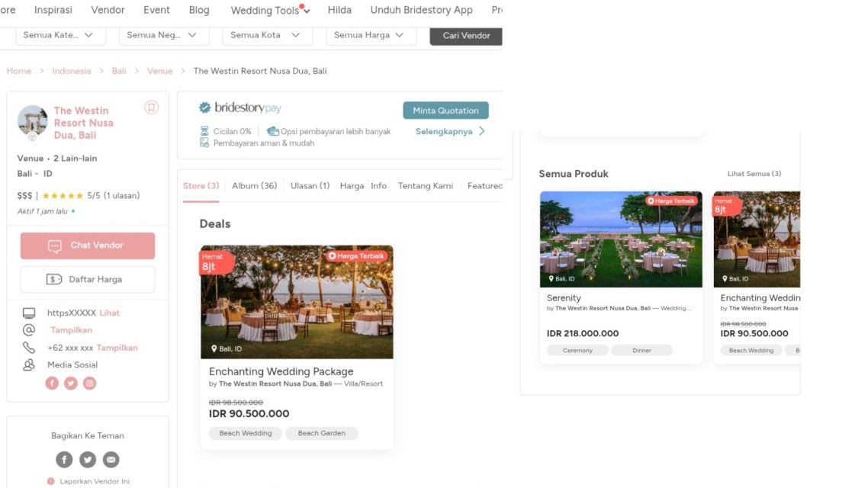
Task: Go to Home breadcrumb
Action: click(x=19, y=71)
